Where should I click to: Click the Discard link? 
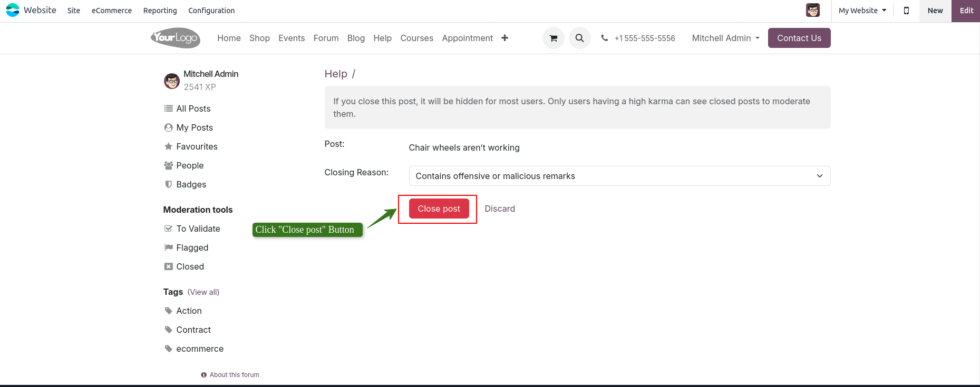(x=499, y=209)
